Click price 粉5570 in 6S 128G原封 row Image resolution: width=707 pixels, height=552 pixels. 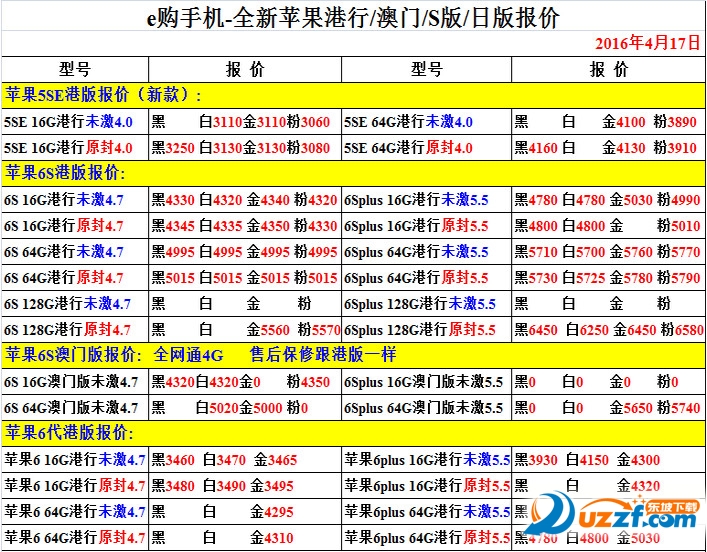(319, 330)
